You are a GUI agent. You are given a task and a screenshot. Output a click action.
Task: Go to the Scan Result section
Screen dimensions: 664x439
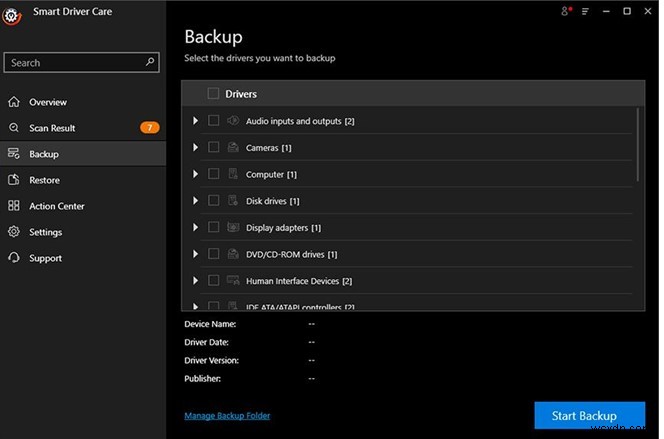[x=52, y=128]
